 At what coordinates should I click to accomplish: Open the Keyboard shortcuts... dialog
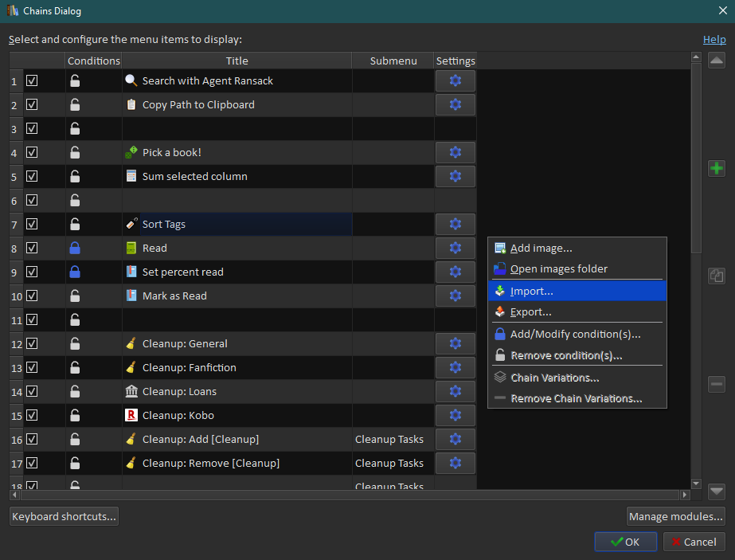[65, 517]
